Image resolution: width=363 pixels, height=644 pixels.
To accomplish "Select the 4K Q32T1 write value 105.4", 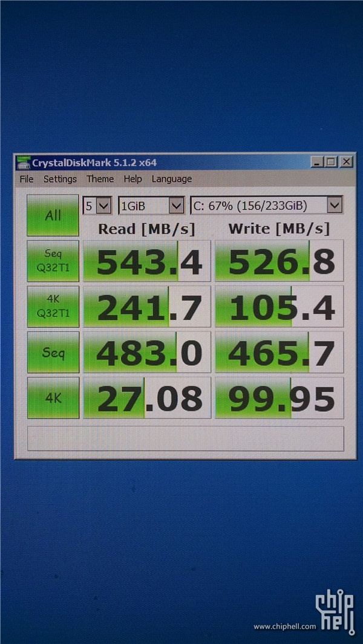I will point(279,307).
